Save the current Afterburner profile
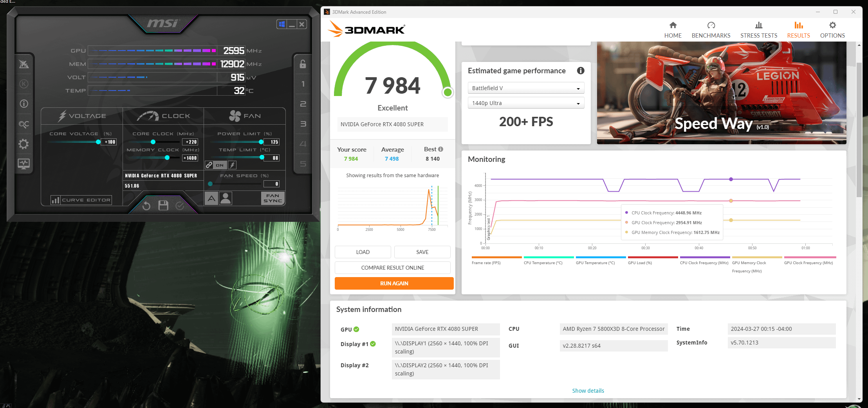Viewport: 868px width, 408px height. pos(163,205)
